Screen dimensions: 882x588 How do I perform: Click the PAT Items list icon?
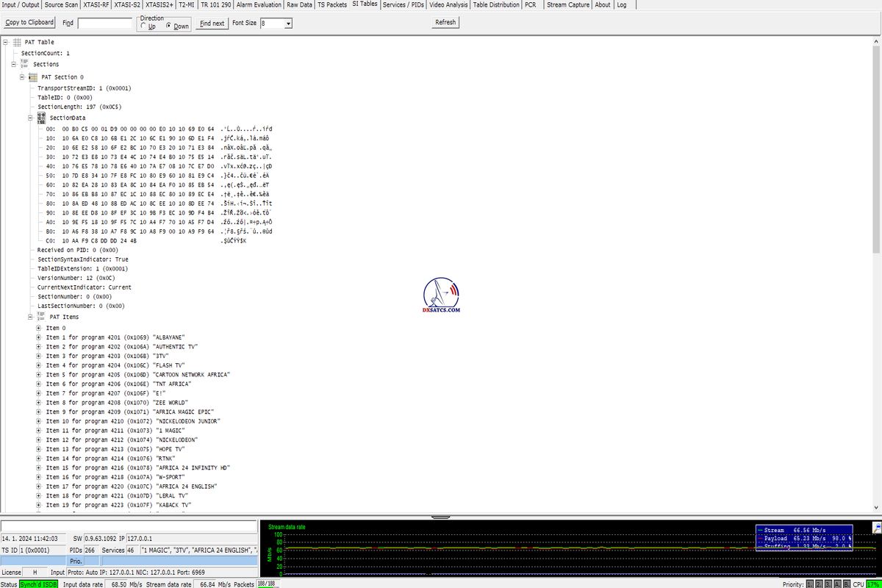(x=41, y=317)
